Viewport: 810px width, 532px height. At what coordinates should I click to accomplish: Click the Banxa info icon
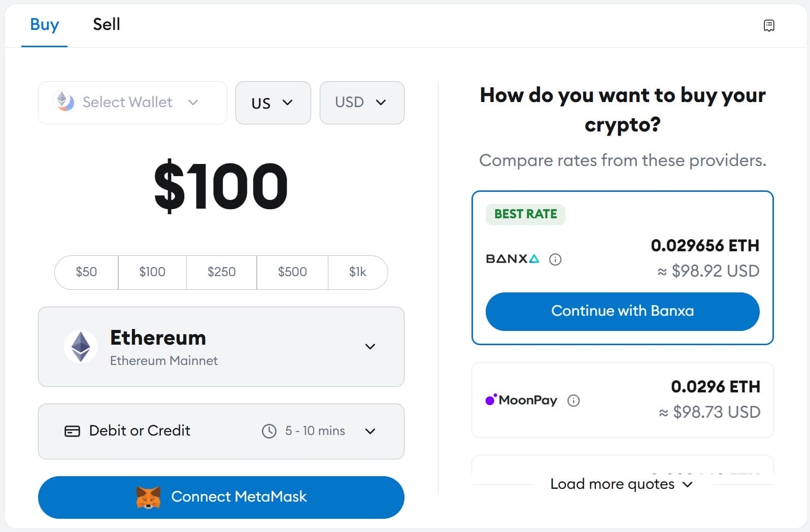click(x=555, y=259)
